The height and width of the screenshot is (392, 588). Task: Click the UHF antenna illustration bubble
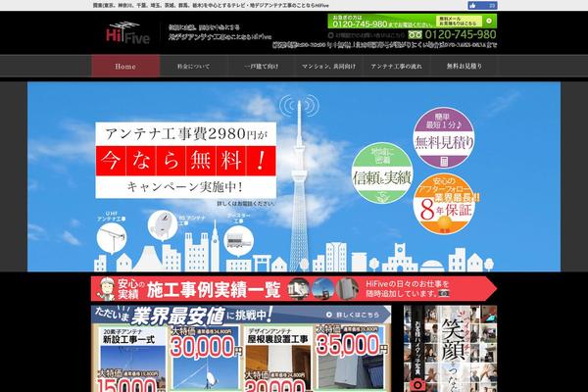(112, 238)
